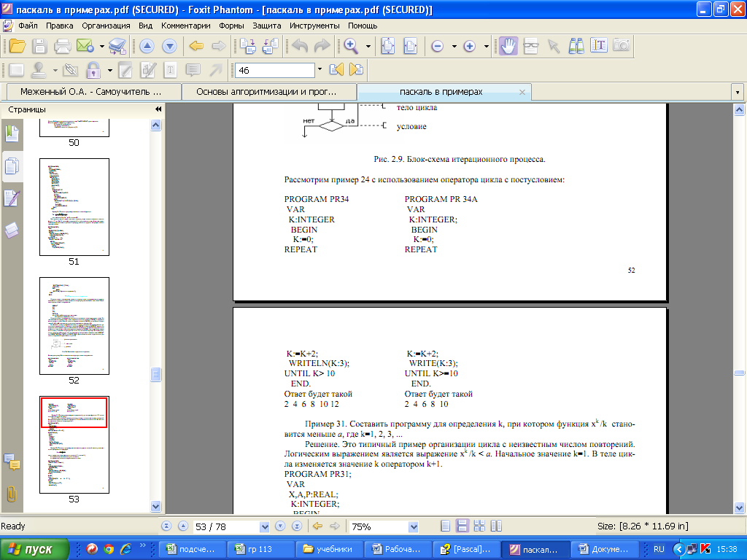Select the Hand tool
Image resolution: width=747 pixels, height=560 pixels.
tap(508, 46)
